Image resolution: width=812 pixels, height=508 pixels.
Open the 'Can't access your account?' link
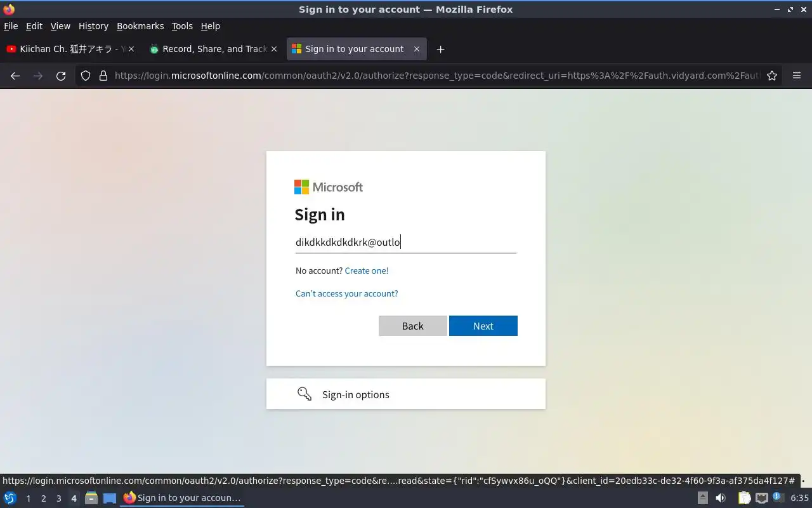347,293
